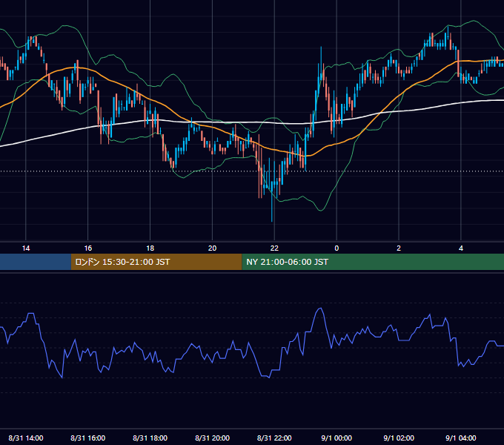Click the 2 hour label on the time axis
The image size is (504, 445).
(x=399, y=248)
